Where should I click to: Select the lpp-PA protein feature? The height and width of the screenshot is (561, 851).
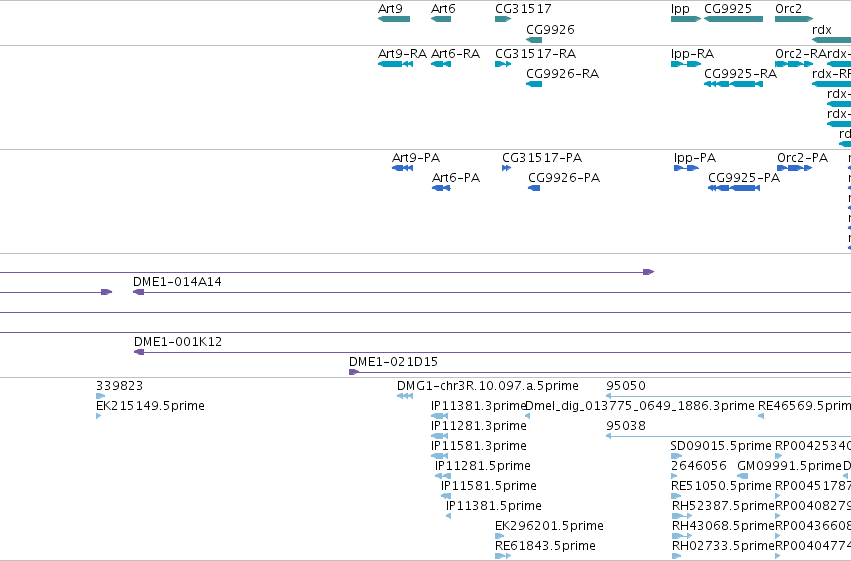click(x=686, y=168)
